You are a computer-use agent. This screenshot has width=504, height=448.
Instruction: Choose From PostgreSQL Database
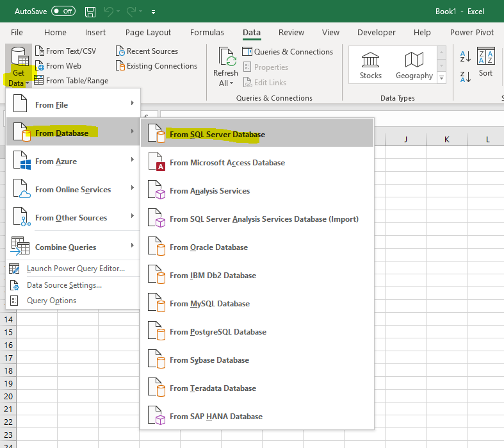(x=257, y=331)
